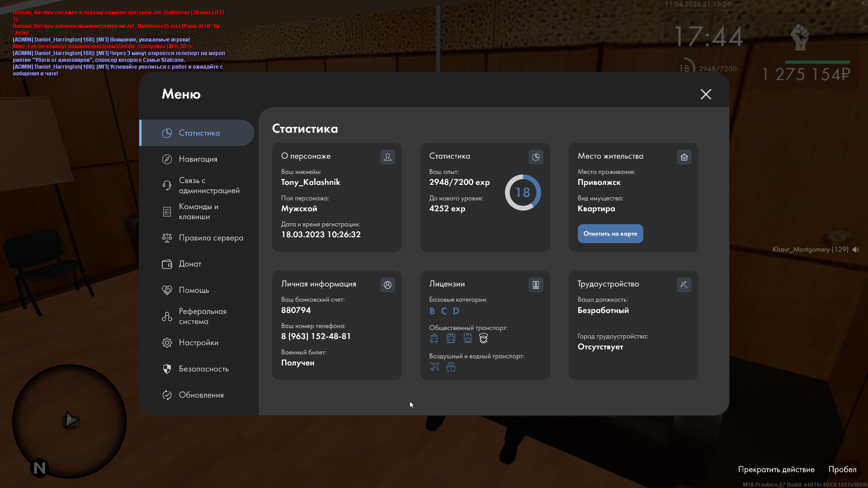Go to Правила сервера section

(211, 238)
